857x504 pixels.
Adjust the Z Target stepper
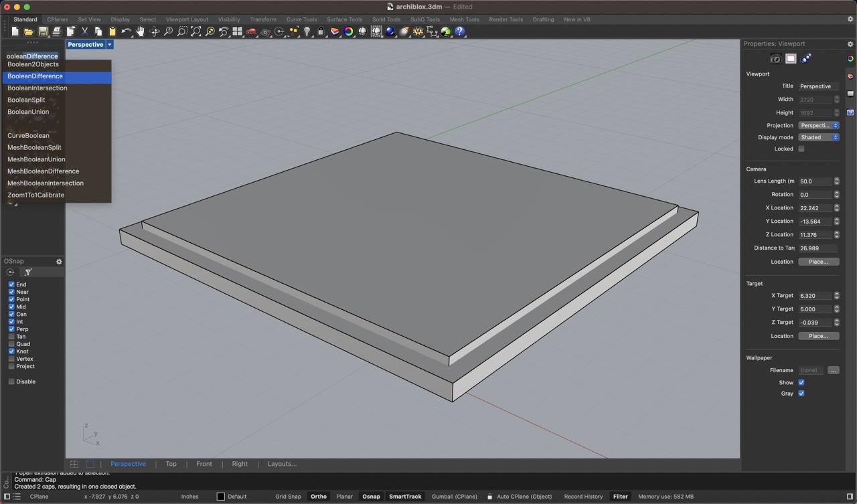click(x=836, y=323)
